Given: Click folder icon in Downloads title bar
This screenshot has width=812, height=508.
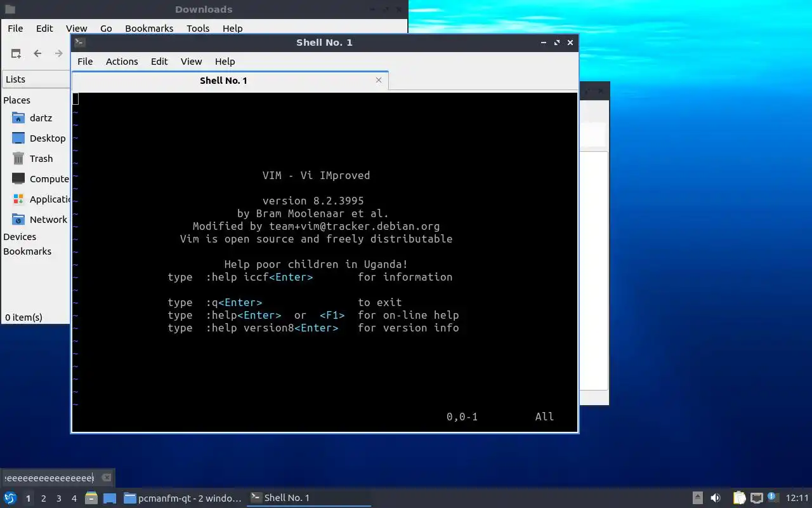Looking at the screenshot, I should (10, 9).
